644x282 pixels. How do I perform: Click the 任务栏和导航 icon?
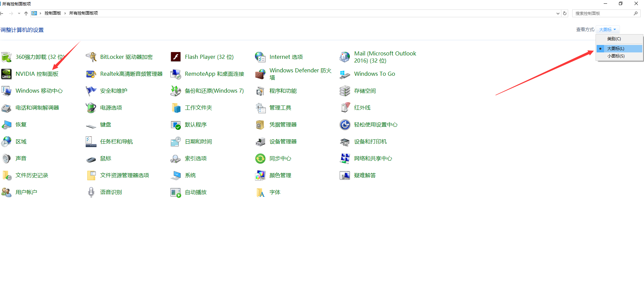91,141
